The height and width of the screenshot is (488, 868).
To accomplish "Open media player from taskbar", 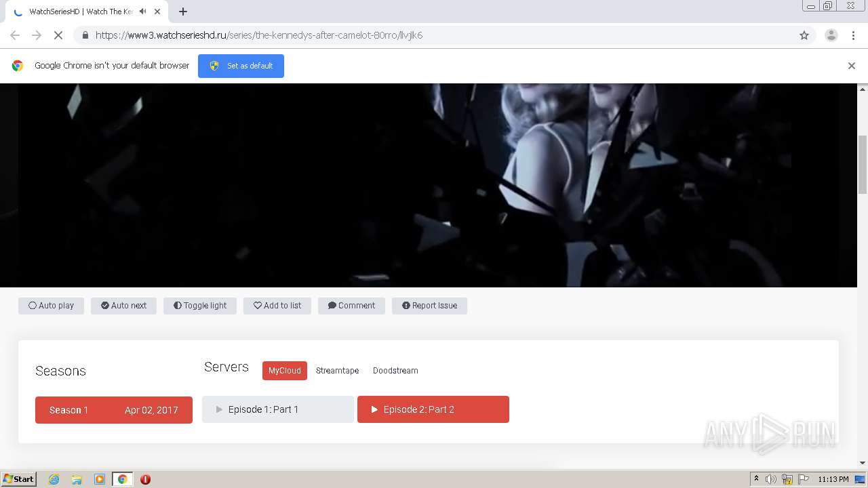I will [100, 479].
